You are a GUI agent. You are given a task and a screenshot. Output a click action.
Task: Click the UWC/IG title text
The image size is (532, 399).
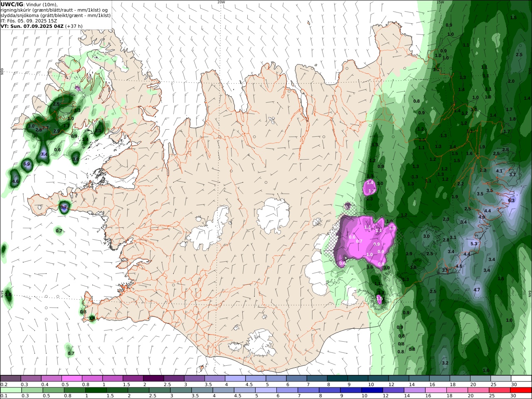[x=12, y=4]
